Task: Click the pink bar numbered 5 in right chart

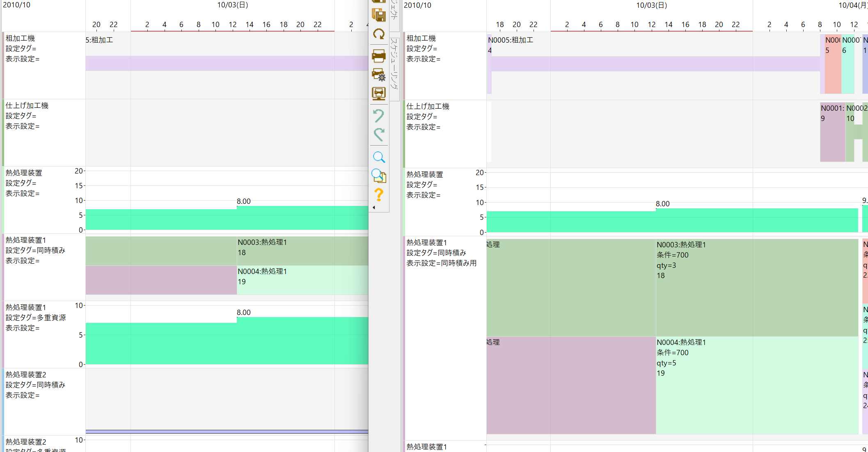Action: point(833,64)
